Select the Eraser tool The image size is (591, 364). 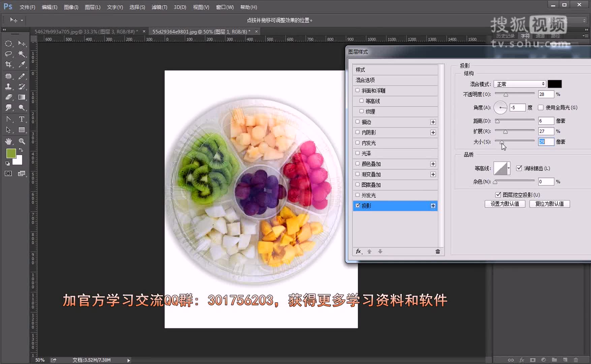[8, 97]
